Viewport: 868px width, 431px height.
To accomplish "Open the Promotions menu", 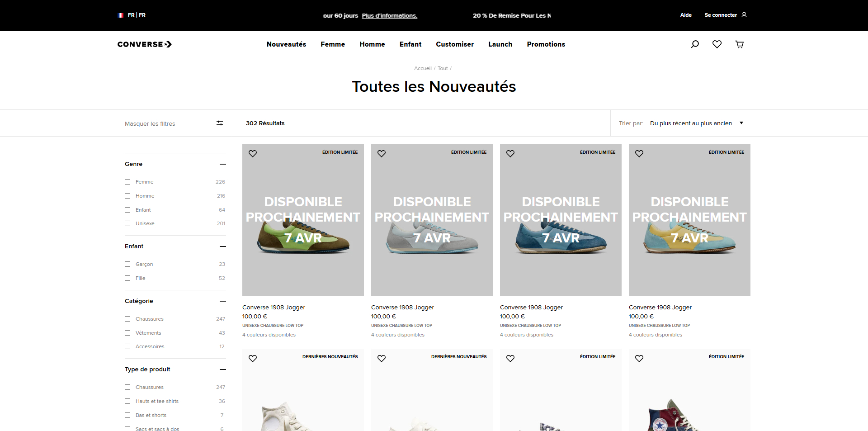I will pyautogui.click(x=546, y=44).
